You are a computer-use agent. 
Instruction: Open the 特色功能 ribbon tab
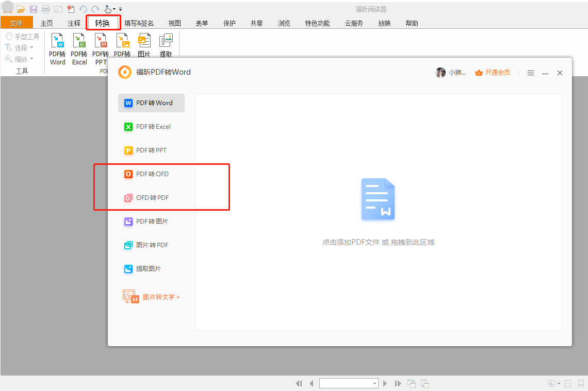pos(317,23)
